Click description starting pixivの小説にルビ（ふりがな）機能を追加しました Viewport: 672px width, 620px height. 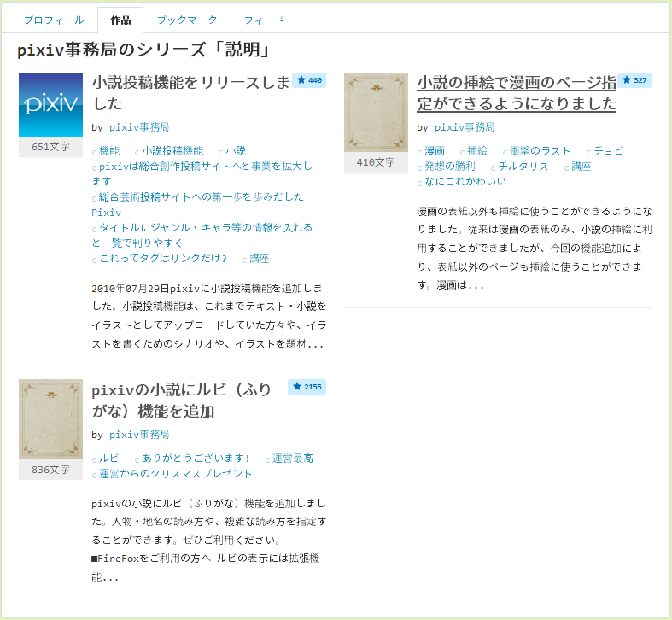click(209, 541)
